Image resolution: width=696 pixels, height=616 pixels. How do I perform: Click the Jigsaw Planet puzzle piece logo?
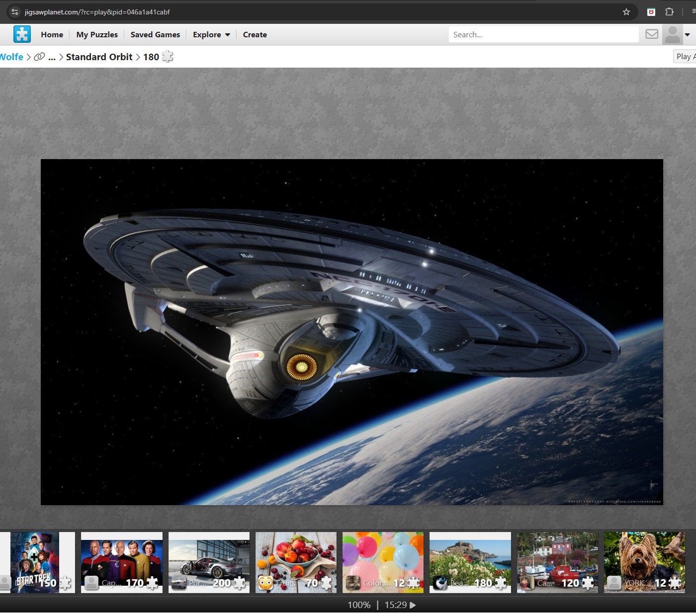click(x=22, y=34)
